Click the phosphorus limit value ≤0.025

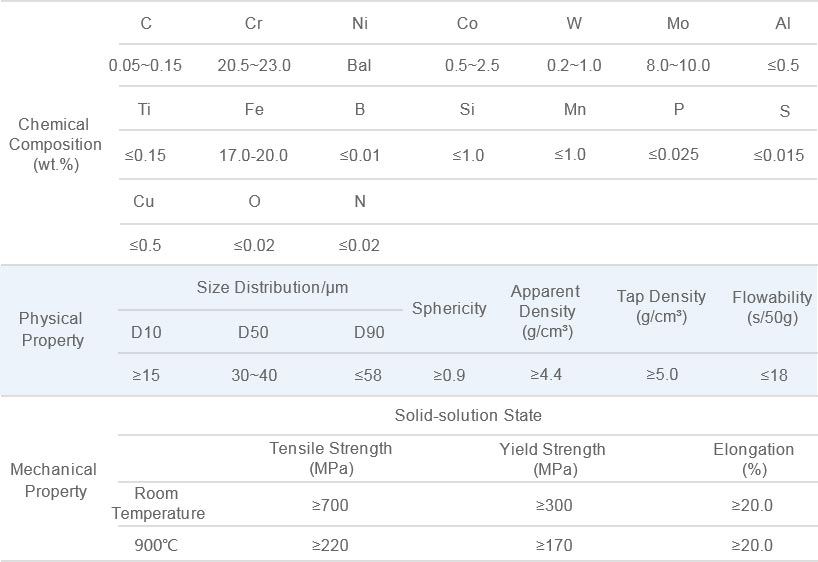click(x=673, y=154)
